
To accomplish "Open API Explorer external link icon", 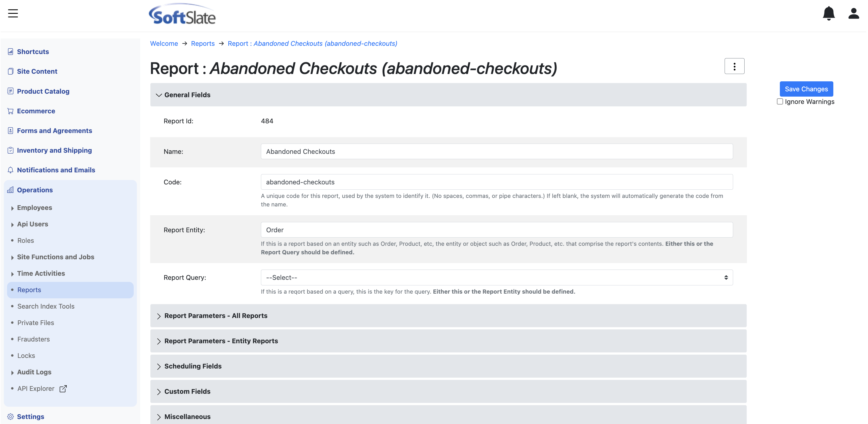I will pyautogui.click(x=63, y=389).
